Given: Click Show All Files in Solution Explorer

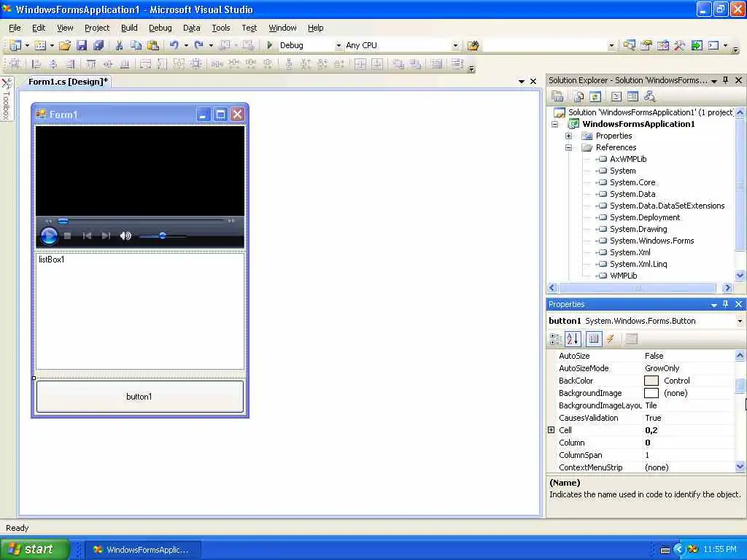Looking at the screenshot, I should coord(578,97).
